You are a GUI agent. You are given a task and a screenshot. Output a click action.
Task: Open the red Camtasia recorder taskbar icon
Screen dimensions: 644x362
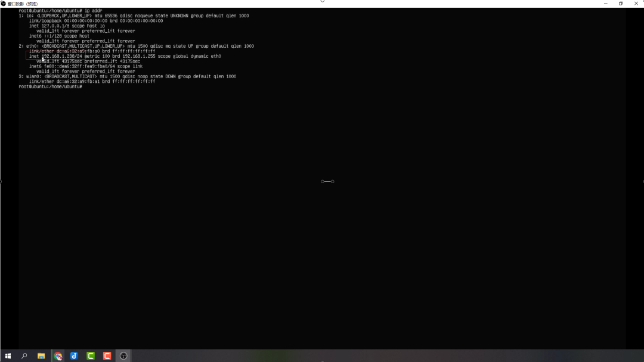(107, 356)
